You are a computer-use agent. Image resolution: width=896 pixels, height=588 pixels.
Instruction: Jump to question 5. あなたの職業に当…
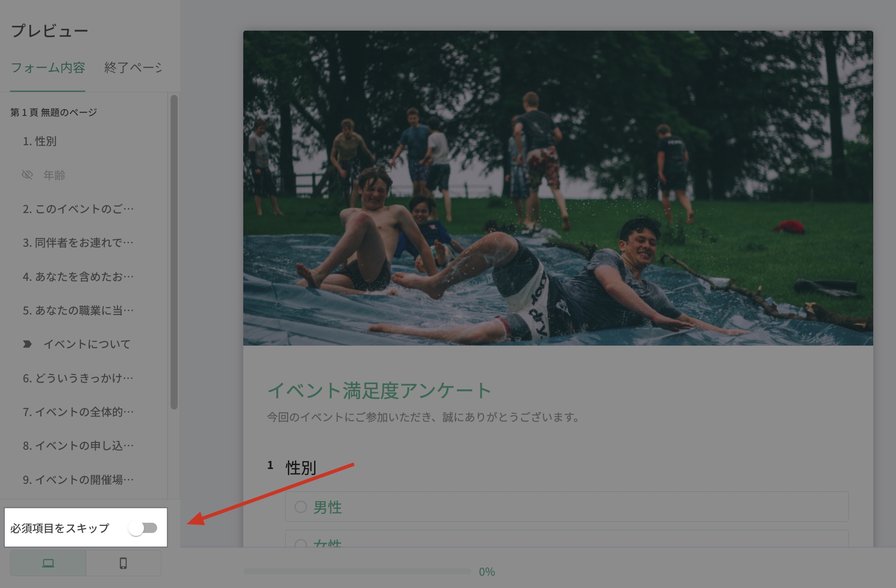tap(78, 311)
